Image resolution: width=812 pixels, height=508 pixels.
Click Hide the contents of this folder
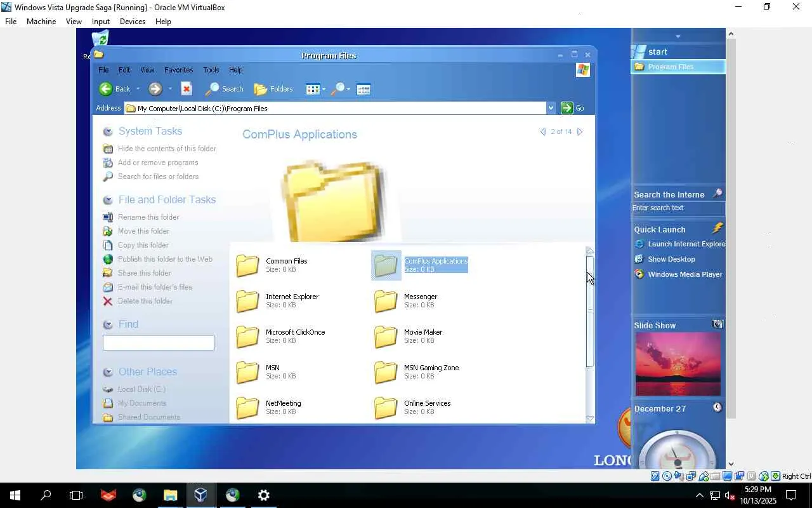tap(167, 149)
